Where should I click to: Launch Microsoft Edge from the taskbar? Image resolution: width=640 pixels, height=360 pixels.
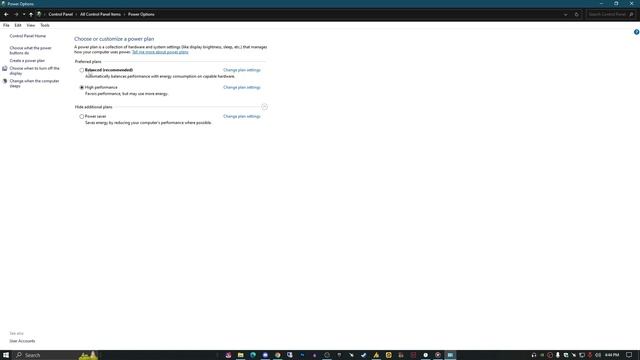(x=253, y=355)
